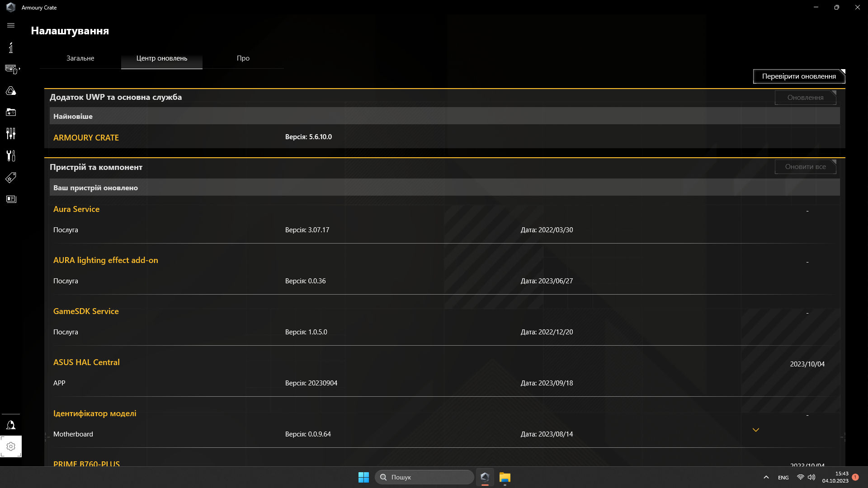The width and height of the screenshot is (868, 488).
Task: Open the Про tab
Action: (243, 58)
